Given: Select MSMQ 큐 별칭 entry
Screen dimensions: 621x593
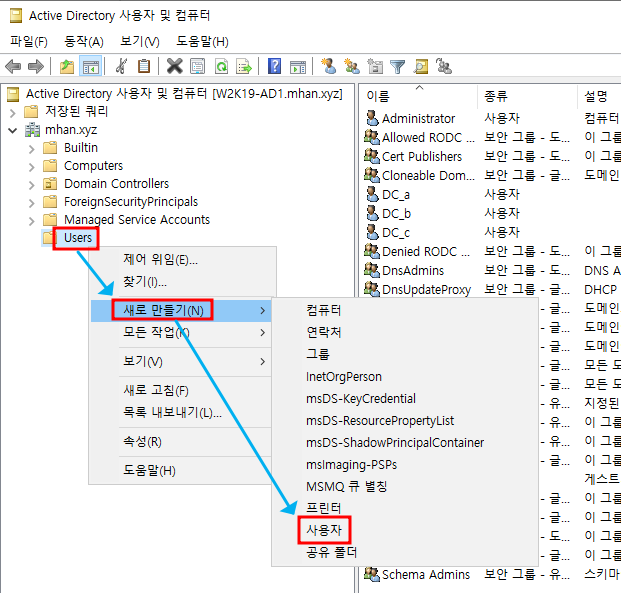Looking at the screenshot, I should tap(405, 486).
